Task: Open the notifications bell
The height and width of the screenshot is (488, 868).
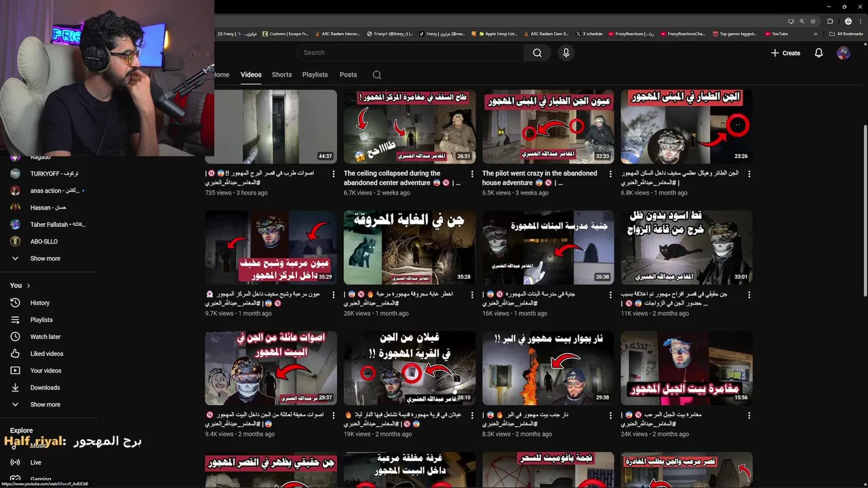Action: [x=818, y=53]
